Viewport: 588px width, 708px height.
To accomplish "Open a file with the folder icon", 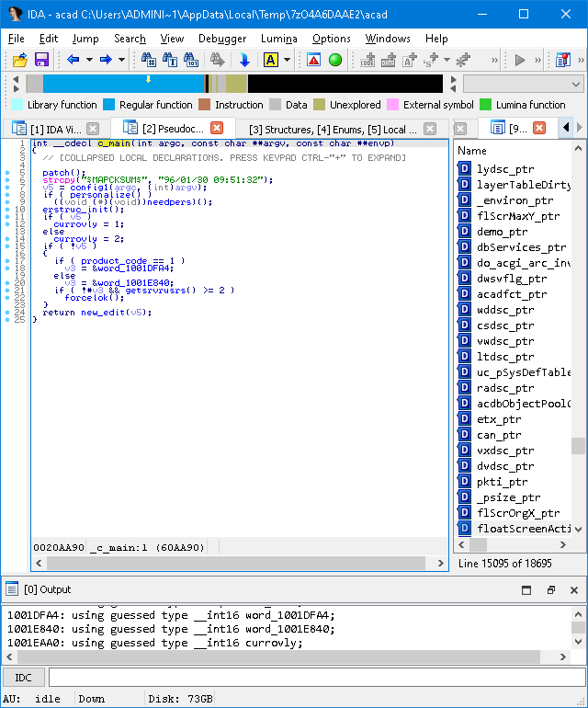I will (20, 60).
